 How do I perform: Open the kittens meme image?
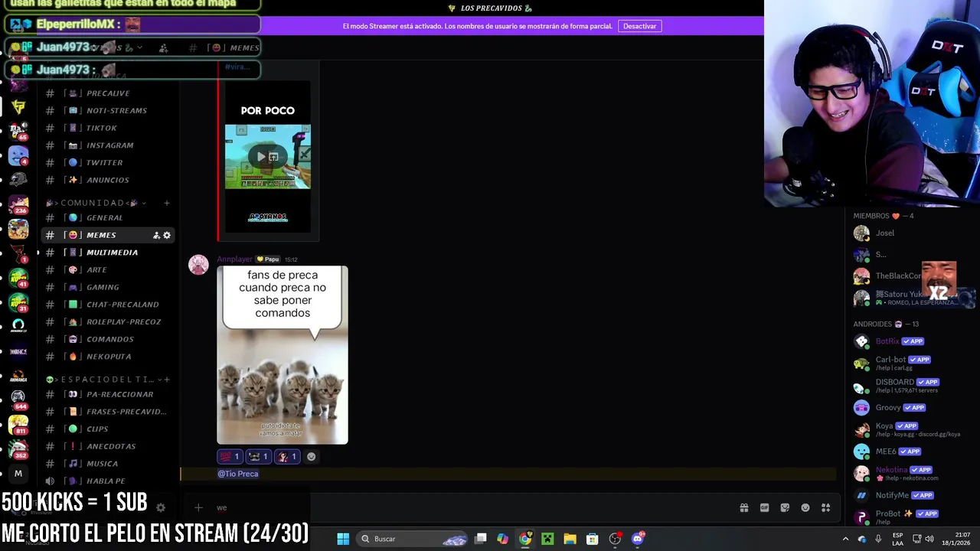pos(283,355)
